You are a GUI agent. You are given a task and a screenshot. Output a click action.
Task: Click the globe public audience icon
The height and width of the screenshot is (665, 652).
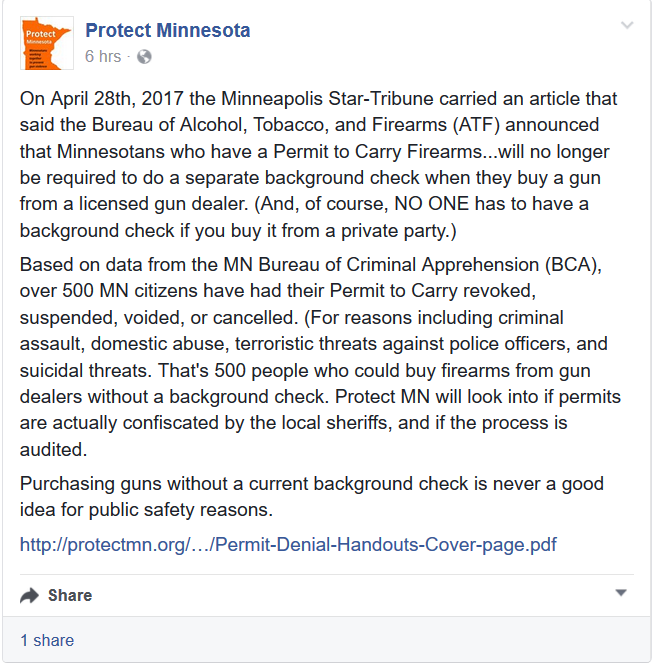coord(144,57)
